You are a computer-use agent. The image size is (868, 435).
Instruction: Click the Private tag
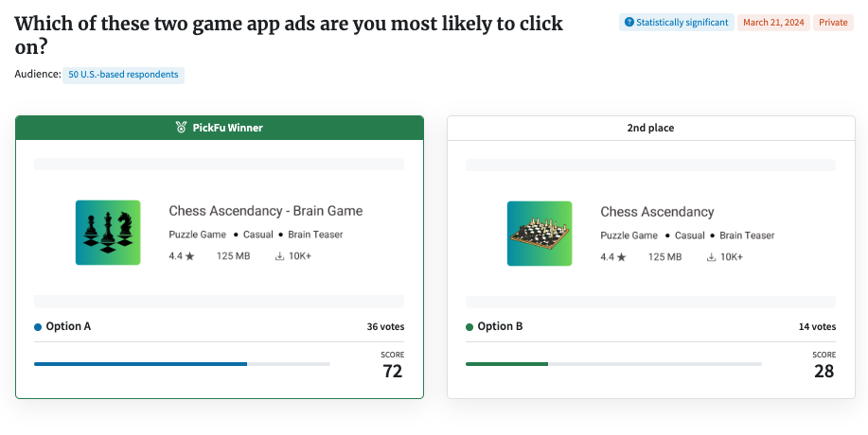pyautogui.click(x=833, y=22)
